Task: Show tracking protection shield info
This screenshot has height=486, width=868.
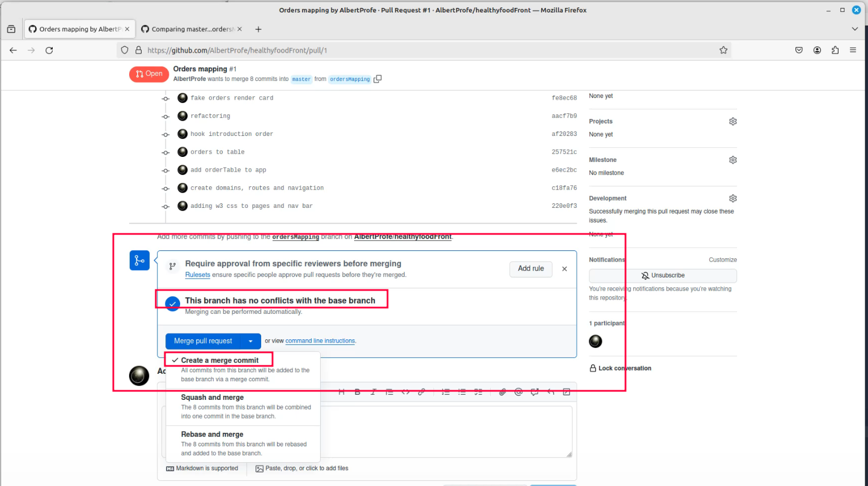Action: coord(125,50)
